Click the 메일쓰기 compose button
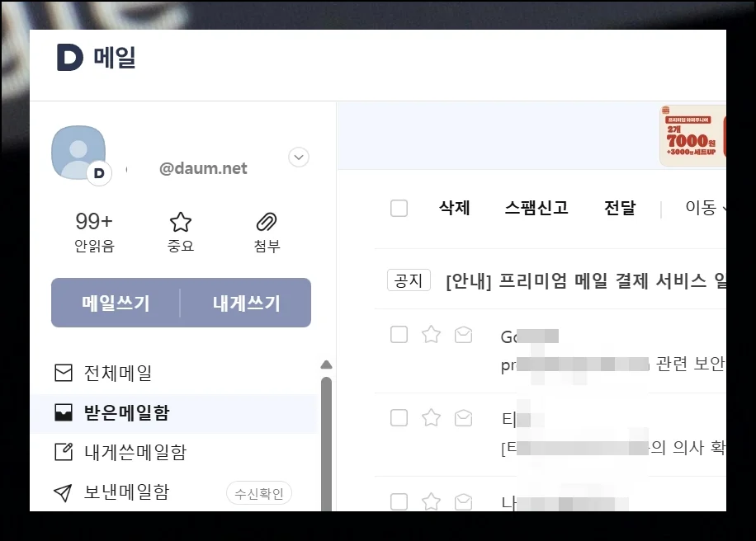This screenshot has width=756, height=541. pyautogui.click(x=116, y=303)
